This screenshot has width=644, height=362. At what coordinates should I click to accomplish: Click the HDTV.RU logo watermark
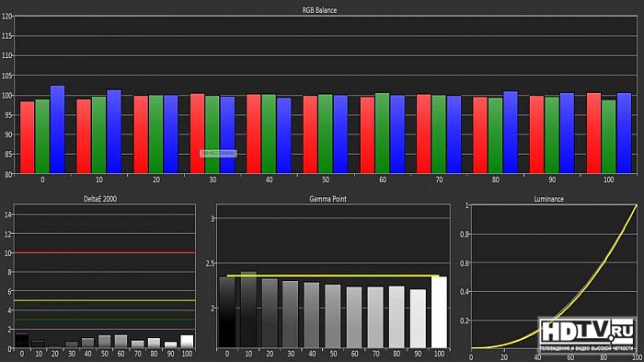pyautogui.click(x=587, y=335)
